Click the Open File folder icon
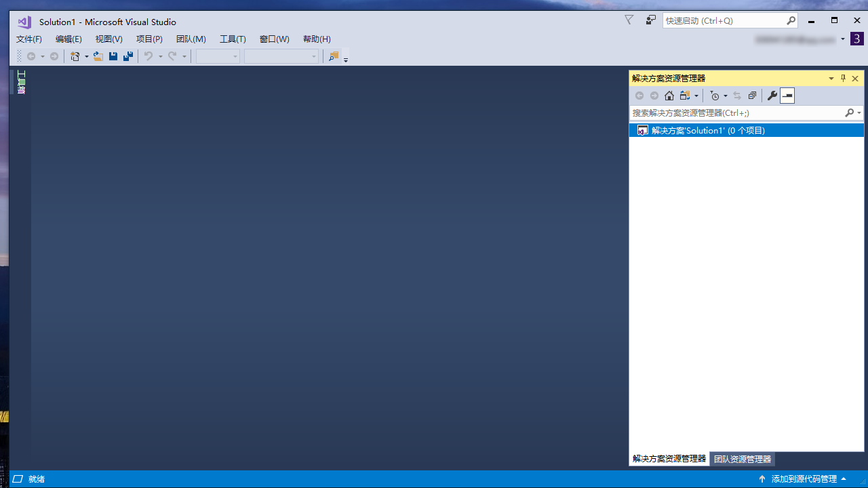Screen dimensions: 868x488 98,56
